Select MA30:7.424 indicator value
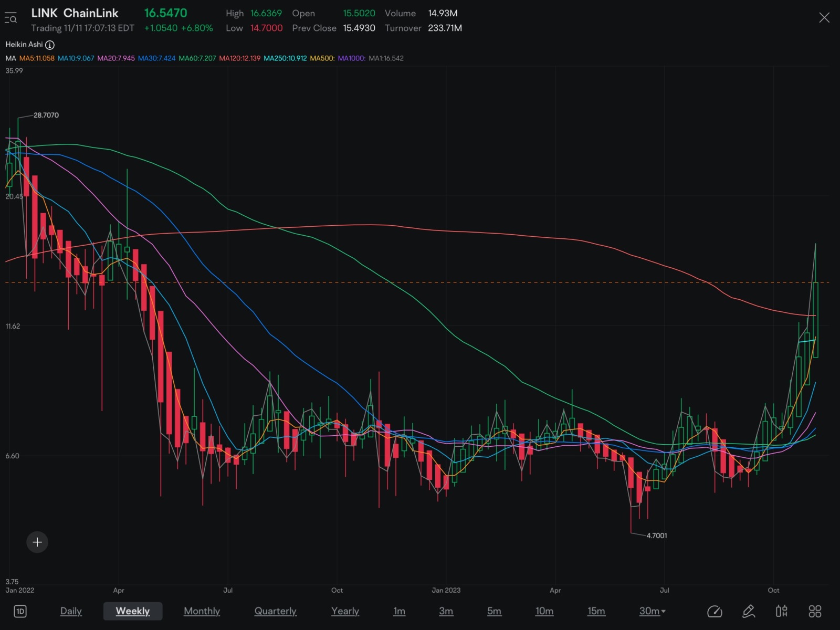The image size is (840, 630). coord(156,58)
